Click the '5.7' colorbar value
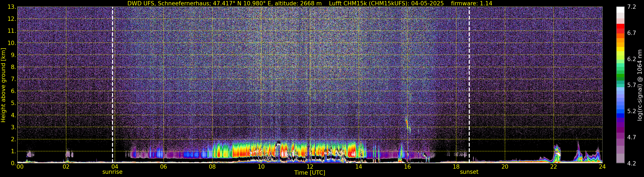The height and width of the screenshot is (177, 644). click(x=632, y=85)
